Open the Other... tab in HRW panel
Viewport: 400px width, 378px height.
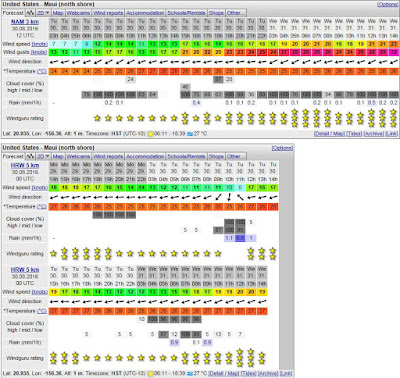tap(236, 156)
